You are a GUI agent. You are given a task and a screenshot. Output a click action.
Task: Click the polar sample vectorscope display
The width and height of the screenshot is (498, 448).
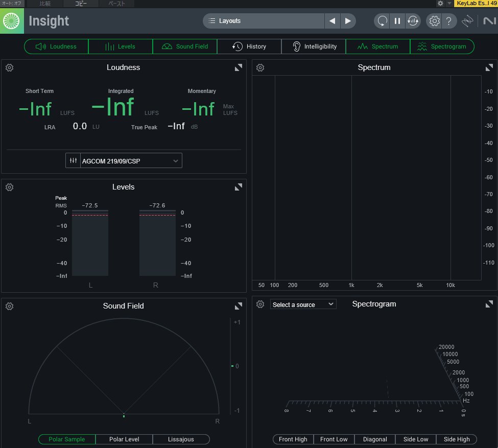124,366
